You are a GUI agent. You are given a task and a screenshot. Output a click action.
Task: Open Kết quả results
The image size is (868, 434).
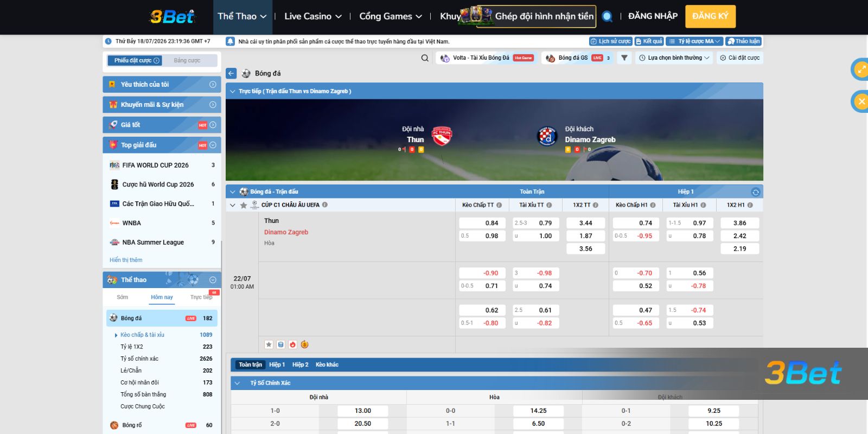pos(649,41)
